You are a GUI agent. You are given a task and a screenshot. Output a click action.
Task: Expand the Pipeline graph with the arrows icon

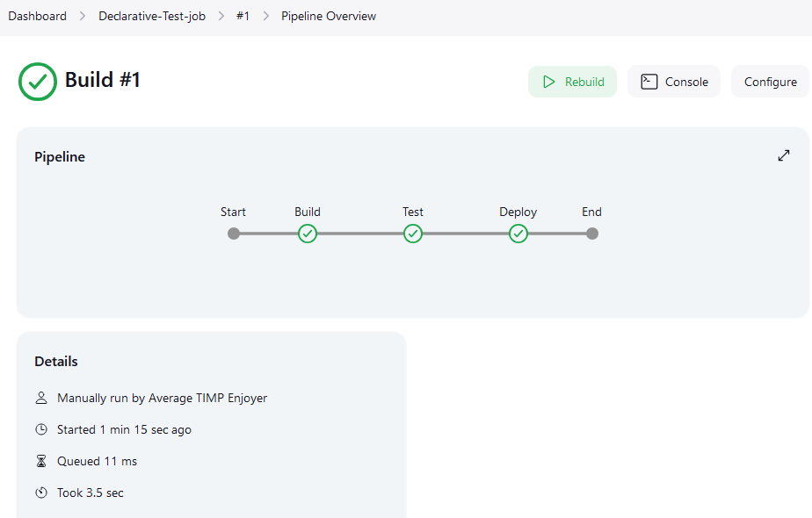tap(784, 155)
